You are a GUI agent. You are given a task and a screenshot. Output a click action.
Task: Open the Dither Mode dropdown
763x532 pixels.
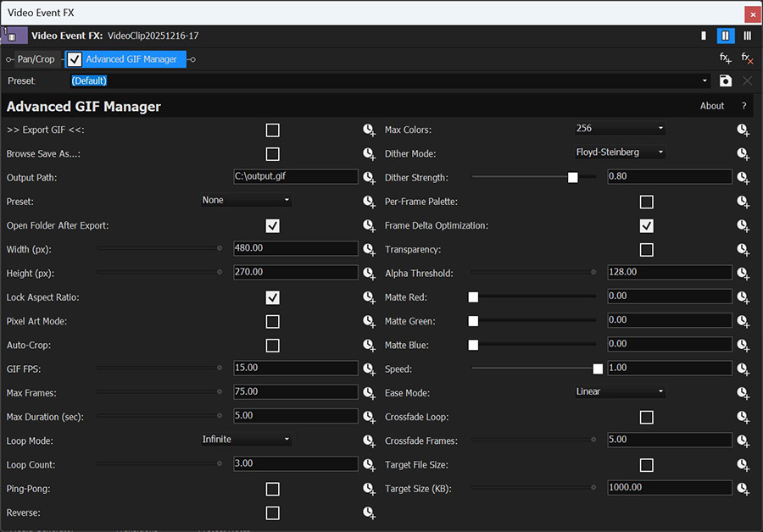pos(619,152)
